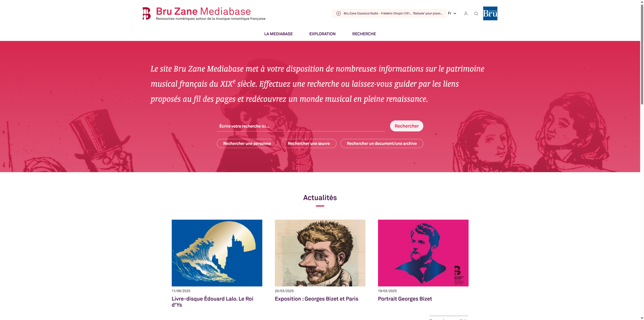Select Rechercher une œuvre

pos(309,144)
